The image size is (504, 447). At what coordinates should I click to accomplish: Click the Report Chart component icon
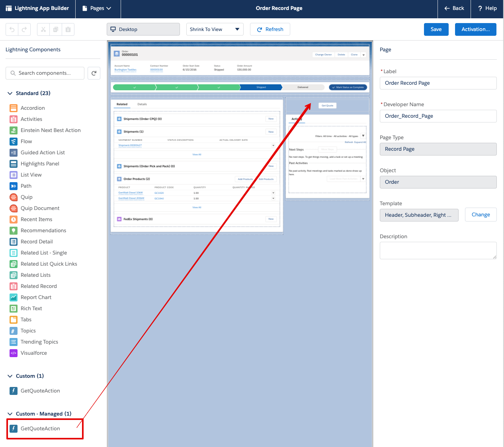[13, 297]
